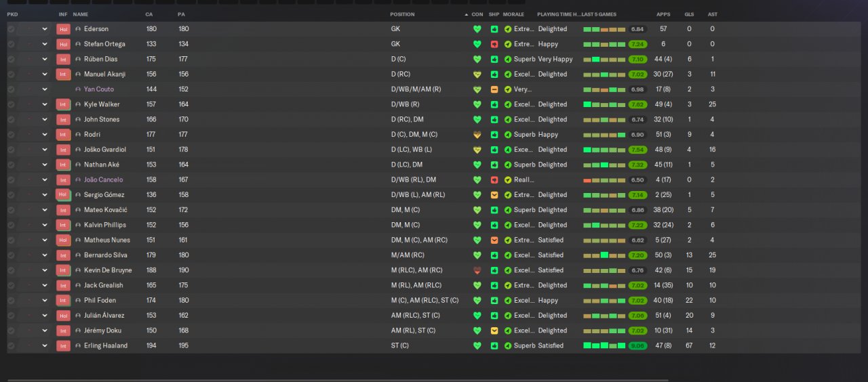The width and height of the screenshot is (868, 382).
Task: Sort by the NAME column header
Action: coord(80,14)
